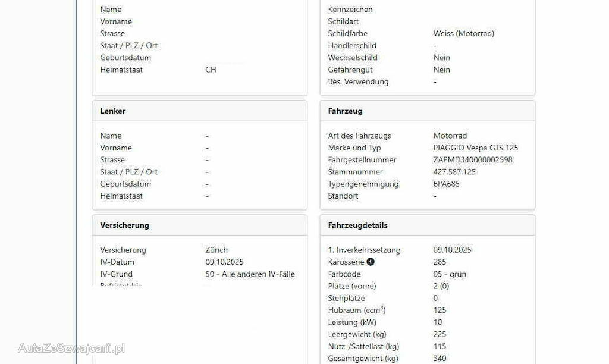The height and width of the screenshot is (364, 609).
Task: Click the Stammnummer value 427.587.125
Action: (454, 172)
